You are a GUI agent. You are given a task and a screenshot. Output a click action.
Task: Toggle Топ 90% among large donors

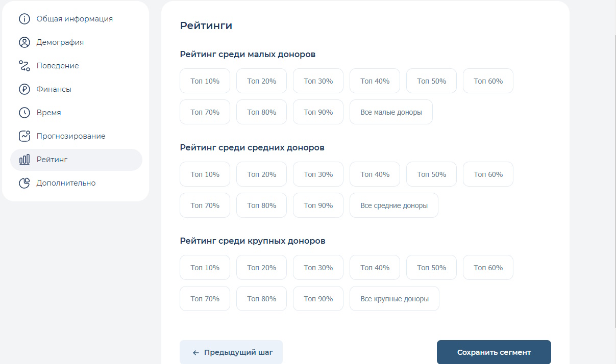pos(318,299)
